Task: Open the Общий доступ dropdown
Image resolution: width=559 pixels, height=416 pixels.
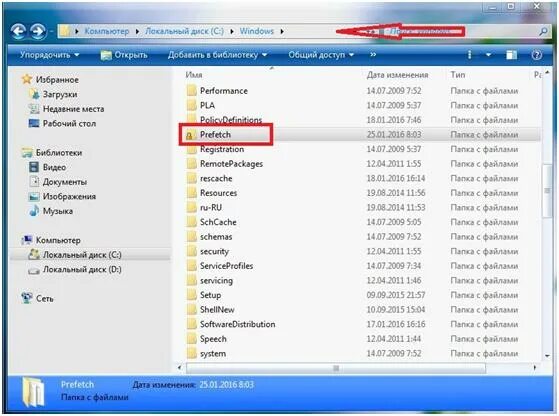Action: [x=321, y=55]
